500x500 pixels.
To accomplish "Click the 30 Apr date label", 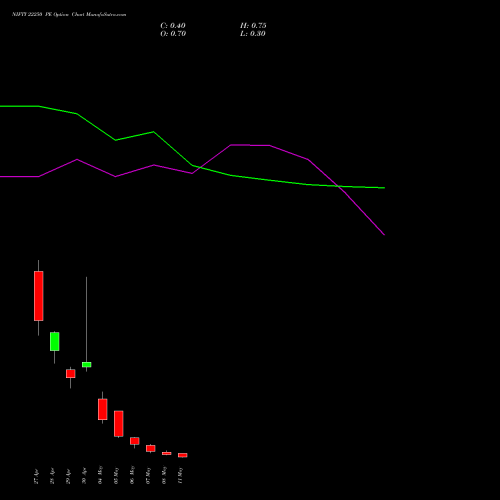I will (84, 476).
